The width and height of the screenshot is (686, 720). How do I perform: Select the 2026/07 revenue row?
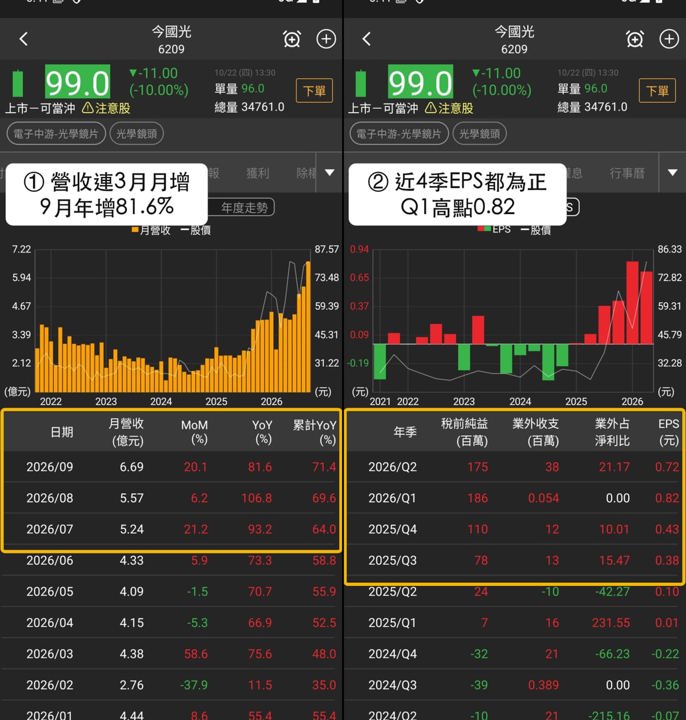171,529
